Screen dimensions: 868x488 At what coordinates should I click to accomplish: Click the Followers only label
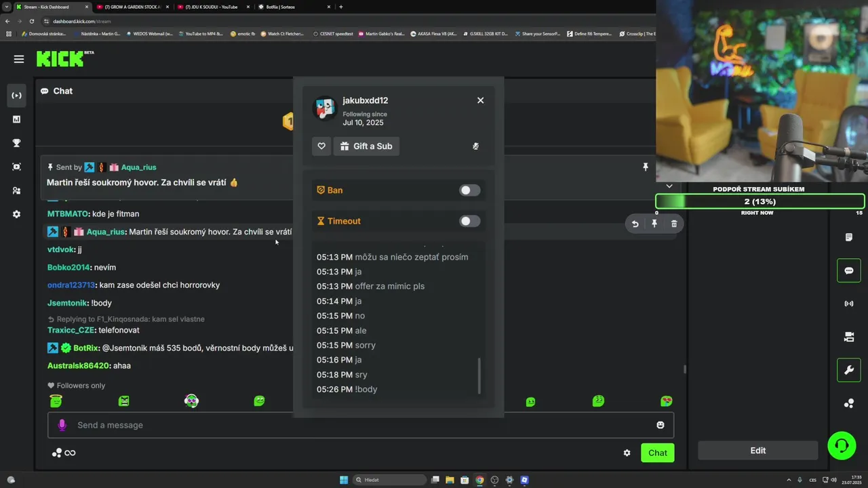coord(77,386)
